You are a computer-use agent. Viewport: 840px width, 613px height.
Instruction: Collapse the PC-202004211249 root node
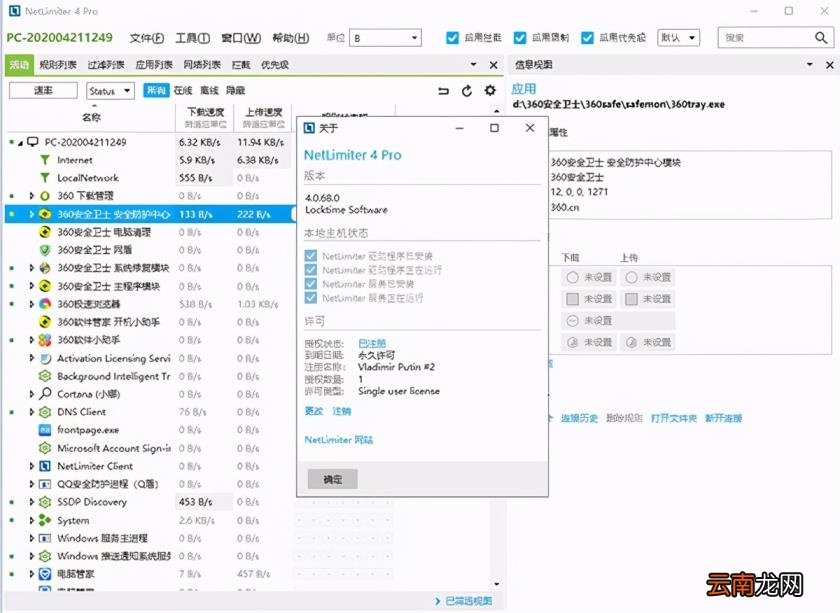point(20,143)
